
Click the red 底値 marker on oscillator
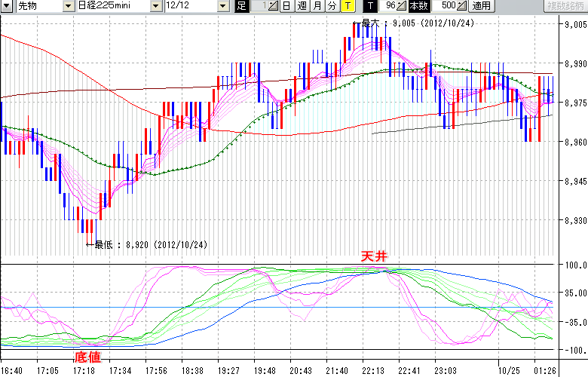87,357
